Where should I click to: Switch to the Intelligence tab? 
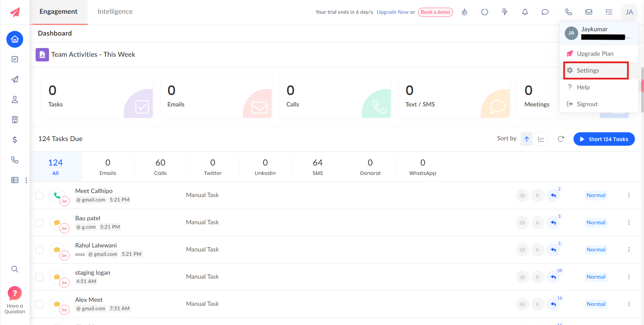coord(115,12)
